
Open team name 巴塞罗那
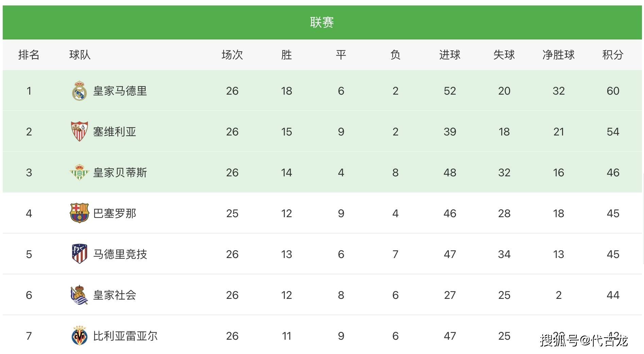pos(115,213)
